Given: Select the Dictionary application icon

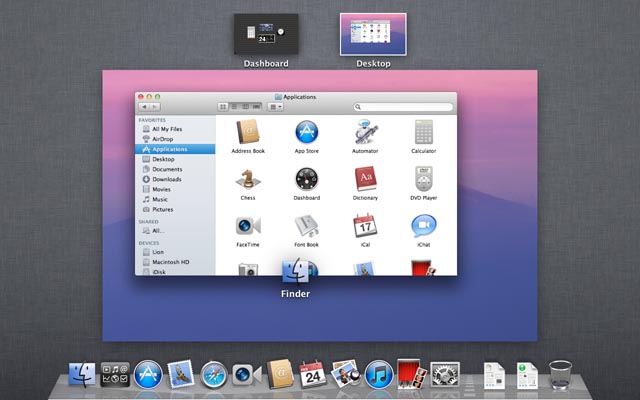Looking at the screenshot, I should [x=365, y=178].
